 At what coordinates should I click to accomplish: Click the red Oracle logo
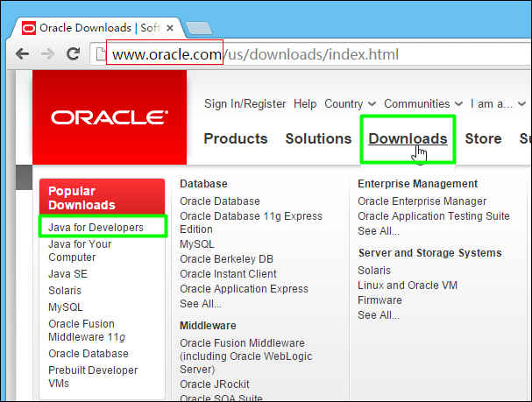click(110, 117)
